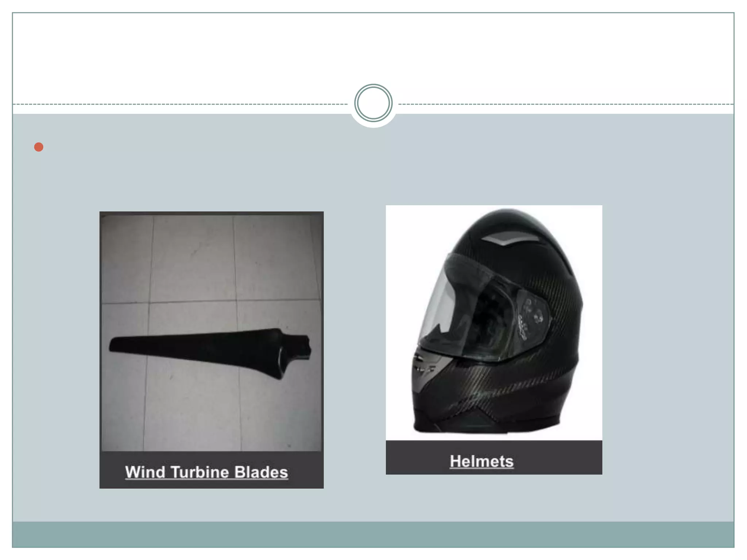Click the double-ring circle ornament at top center
Screen dimensions: 747x560
(373, 103)
